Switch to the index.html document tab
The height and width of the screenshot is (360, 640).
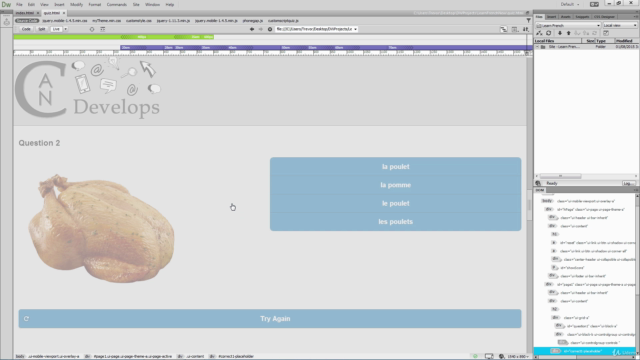click(x=25, y=13)
